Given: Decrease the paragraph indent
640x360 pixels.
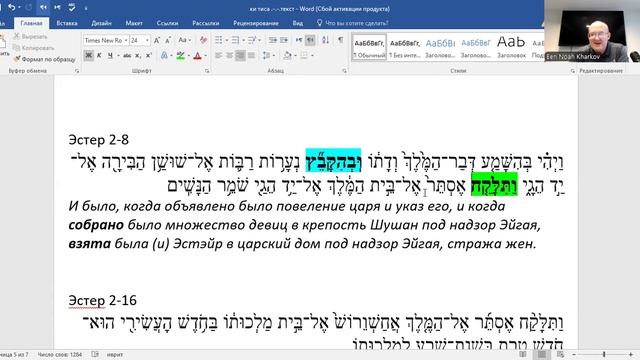Looking at the screenshot, I should [273, 40].
